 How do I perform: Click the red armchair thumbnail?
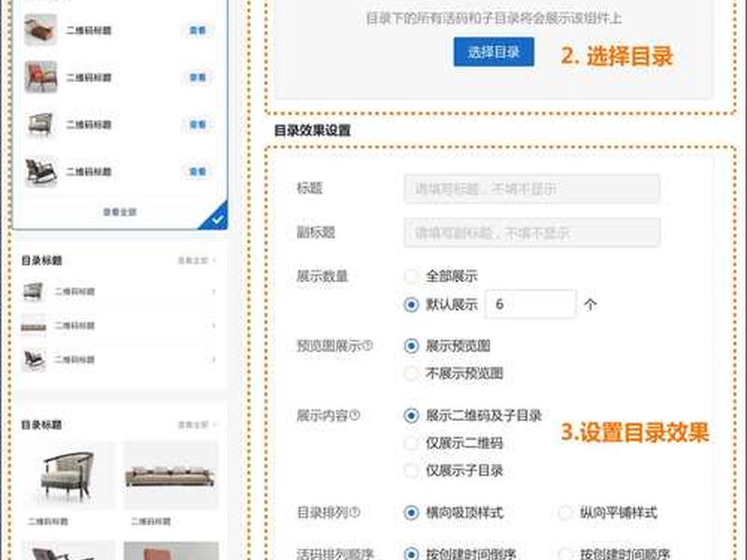click(x=41, y=77)
